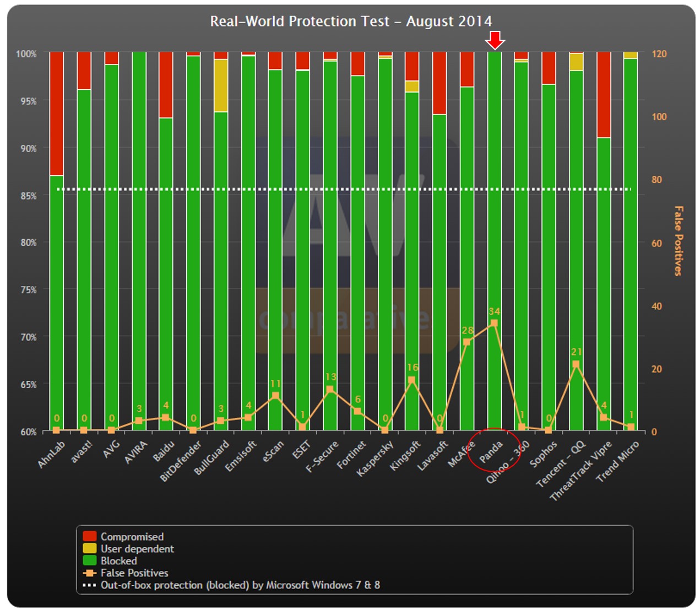Image resolution: width=700 pixels, height=615 pixels.
Task: Click the Real-World Protection Test chart title
Action: (351, 21)
